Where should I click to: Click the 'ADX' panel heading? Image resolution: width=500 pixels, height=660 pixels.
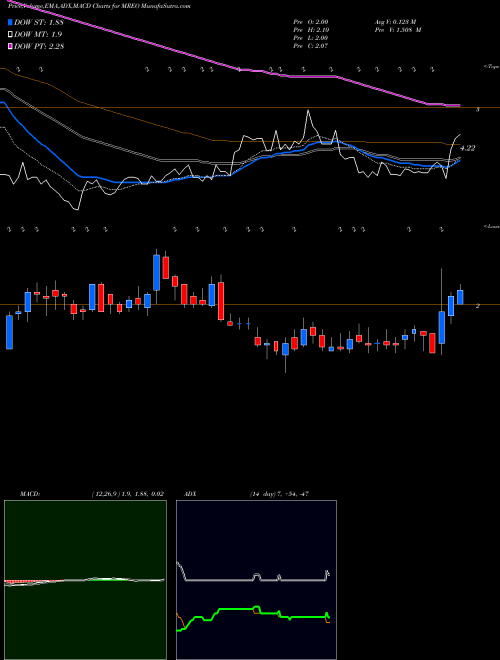(191, 494)
